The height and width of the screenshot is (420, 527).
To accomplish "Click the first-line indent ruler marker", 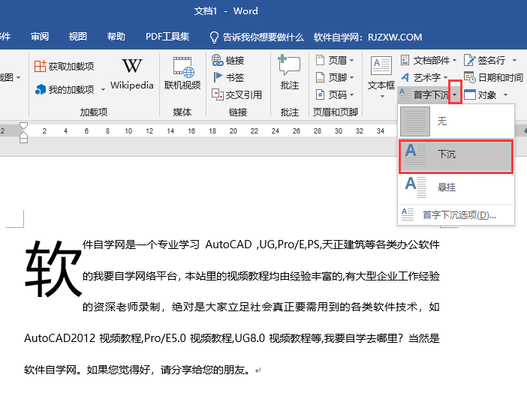I will pos(23,126).
